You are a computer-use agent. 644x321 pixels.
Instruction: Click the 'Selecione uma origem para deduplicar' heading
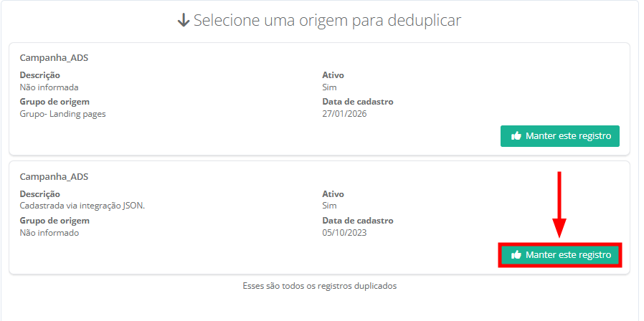pos(327,21)
